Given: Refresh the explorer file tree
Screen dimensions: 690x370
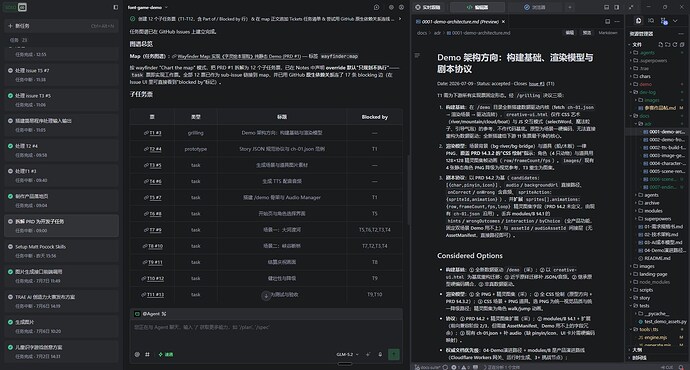Looking at the screenshot, I should click(675, 44).
